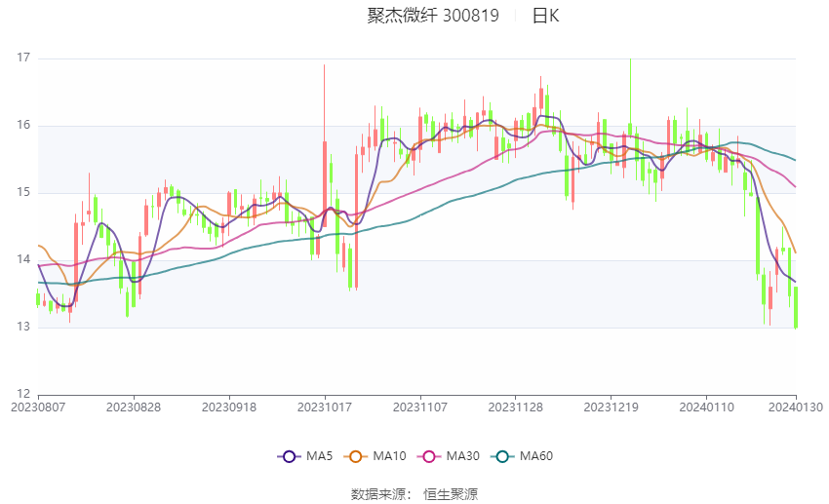Click the y-axis value 12

point(23,394)
